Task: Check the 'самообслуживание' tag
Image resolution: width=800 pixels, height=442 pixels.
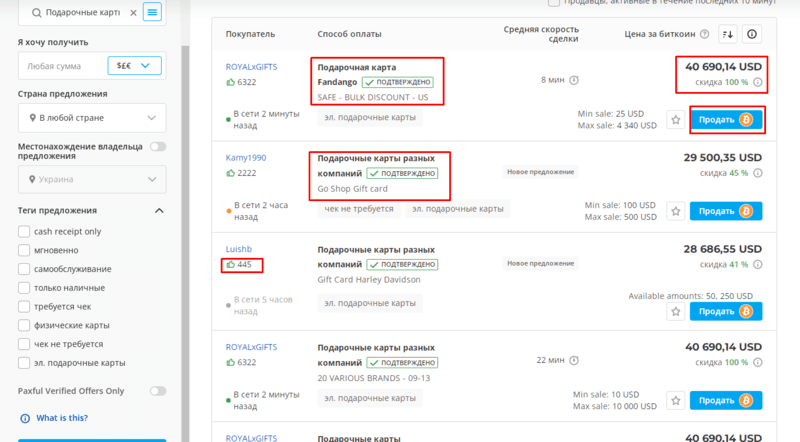Action: [x=24, y=269]
